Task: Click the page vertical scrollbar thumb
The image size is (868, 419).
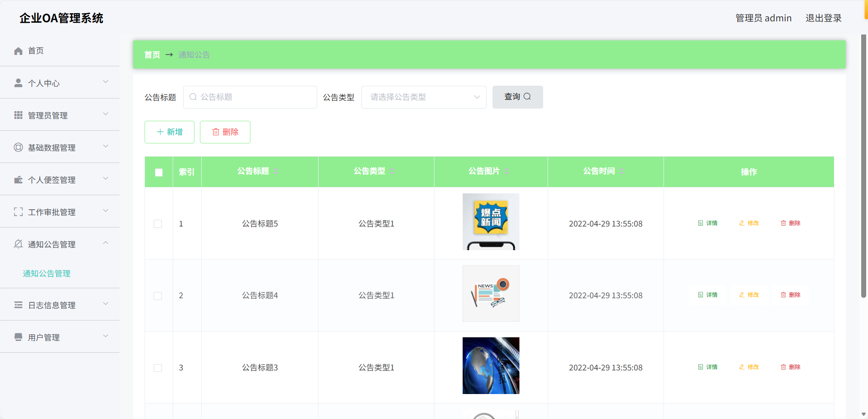Action: click(863, 166)
